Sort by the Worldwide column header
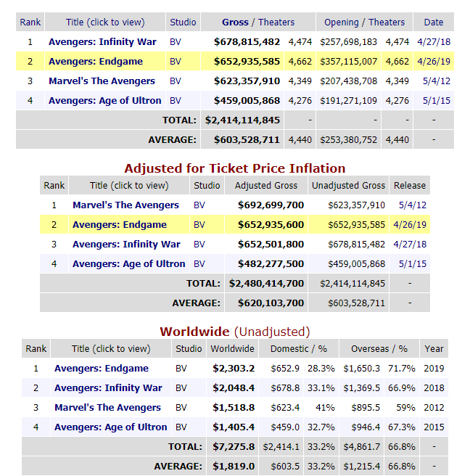This screenshot has width=470, height=476. pos(232,349)
